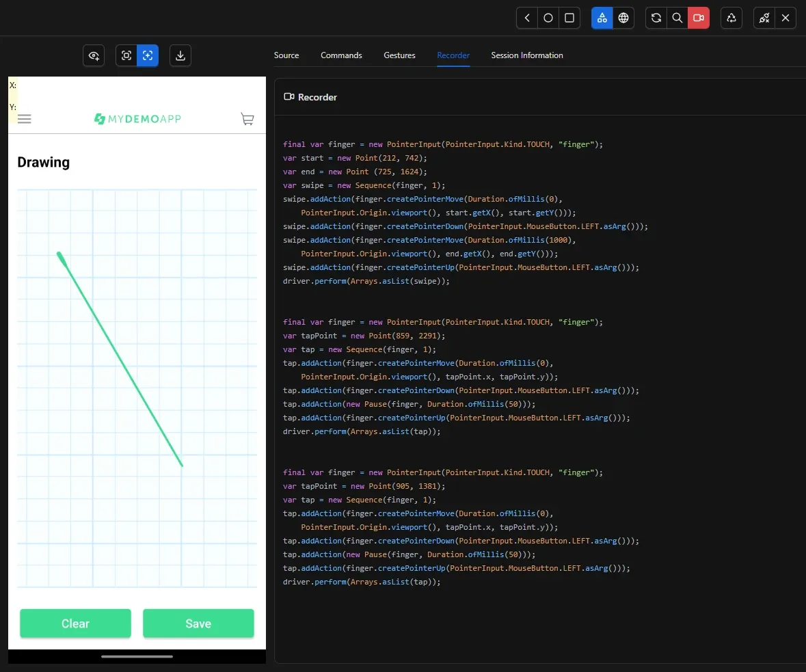The width and height of the screenshot is (806, 672).
Task: Toggle element handles eye icon
Action: pos(94,55)
